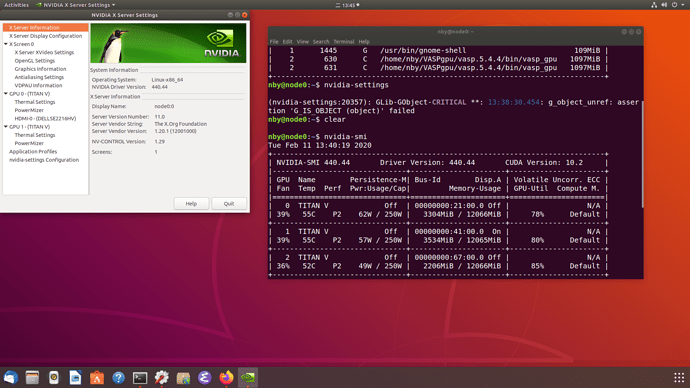This screenshot has height=388, width=690.
Task: Launch Rhythmbox from the dock
Action: click(54, 377)
